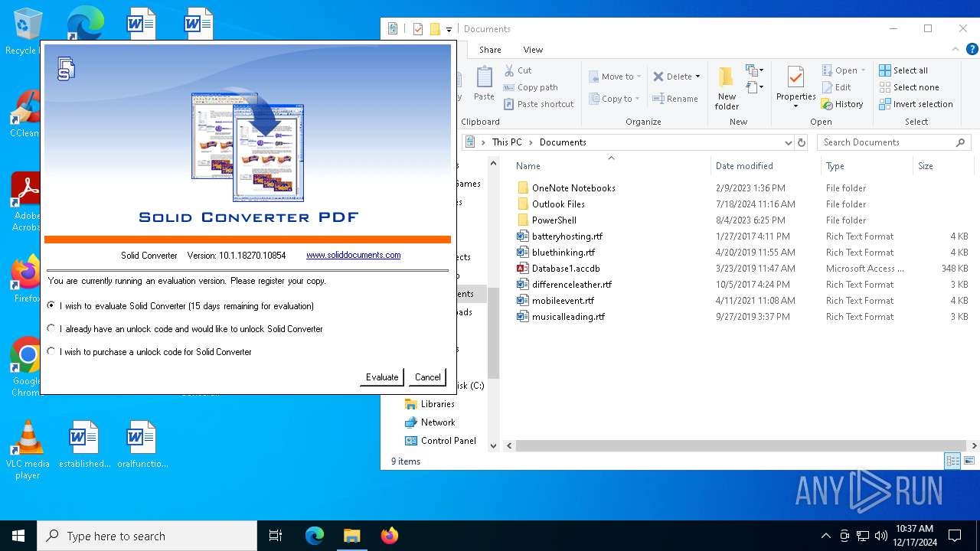Refresh the Documents folder view

coord(802,142)
